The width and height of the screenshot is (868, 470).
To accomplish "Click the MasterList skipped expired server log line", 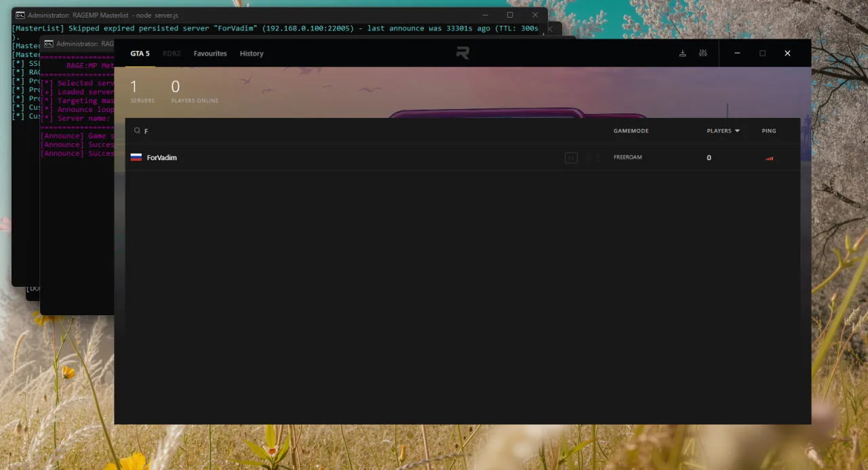I will tap(275, 28).
